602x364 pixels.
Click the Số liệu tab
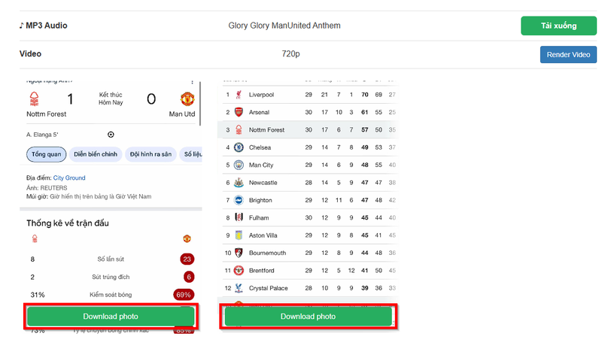click(x=191, y=154)
